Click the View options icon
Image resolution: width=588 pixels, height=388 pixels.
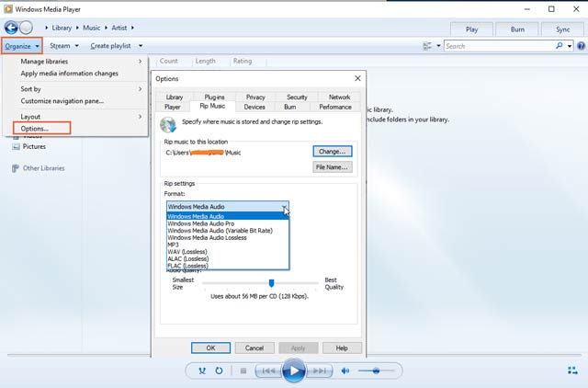(x=427, y=46)
